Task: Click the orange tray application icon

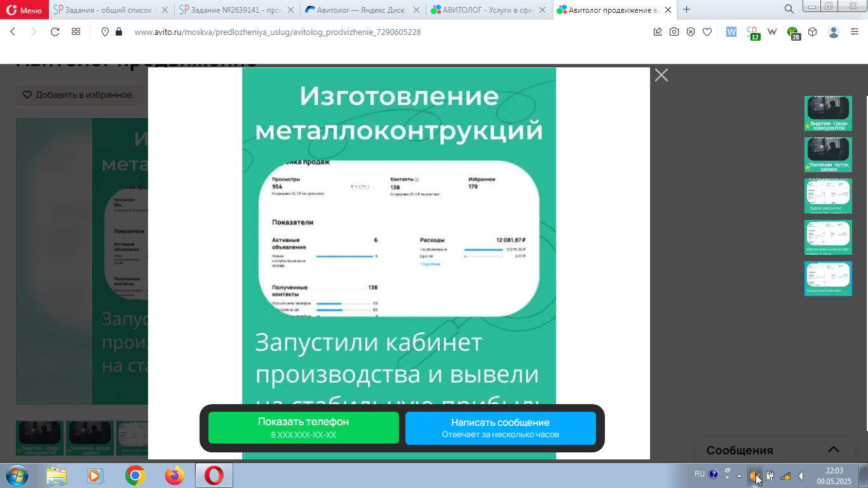Action: [754, 475]
